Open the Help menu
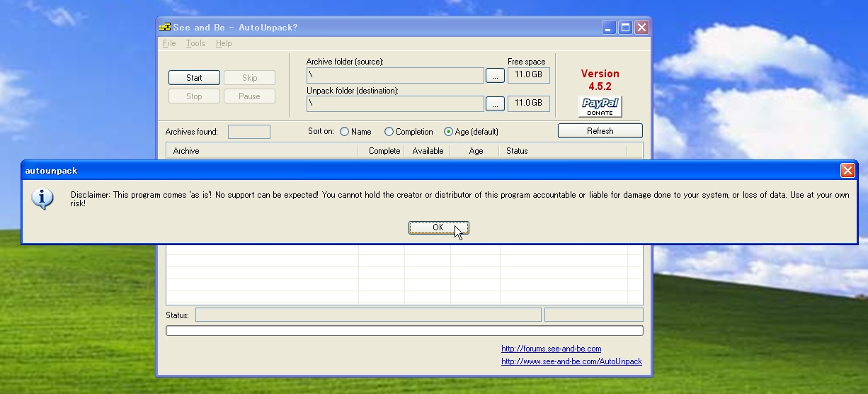 (x=224, y=43)
